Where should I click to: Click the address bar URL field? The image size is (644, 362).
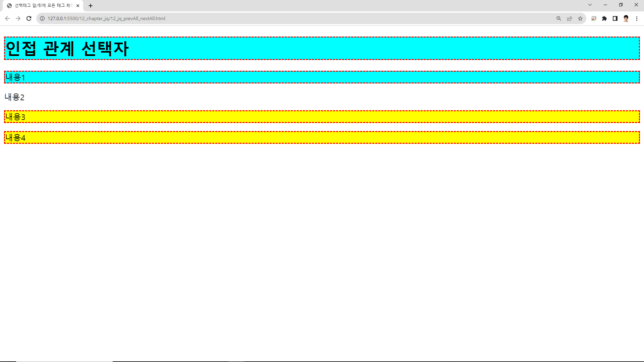click(268, 18)
